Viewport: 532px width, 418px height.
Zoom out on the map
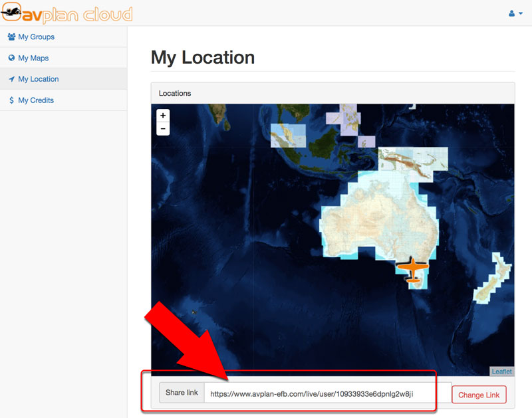(163, 129)
